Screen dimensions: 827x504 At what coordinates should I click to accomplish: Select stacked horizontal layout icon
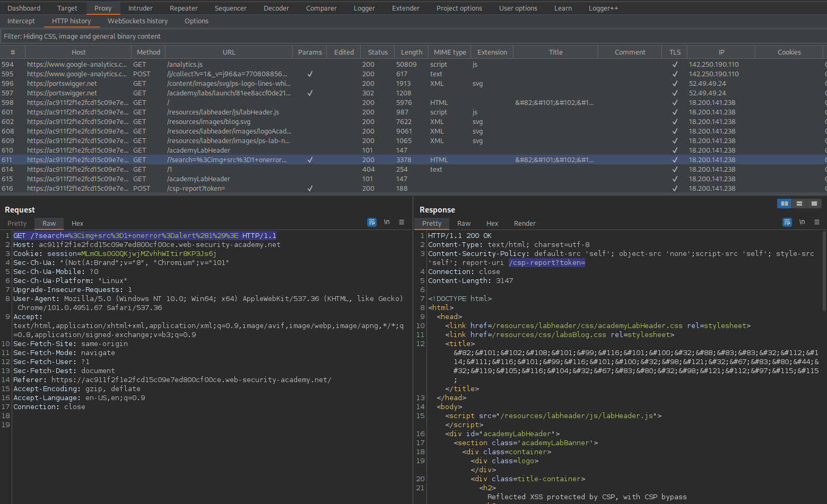click(799, 204)
